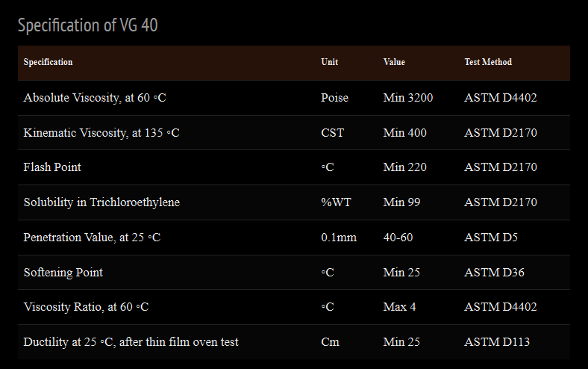Select the 'ASTM D5' test method cell
This screenshot has height=369, width=588.
tap(491, 238)
